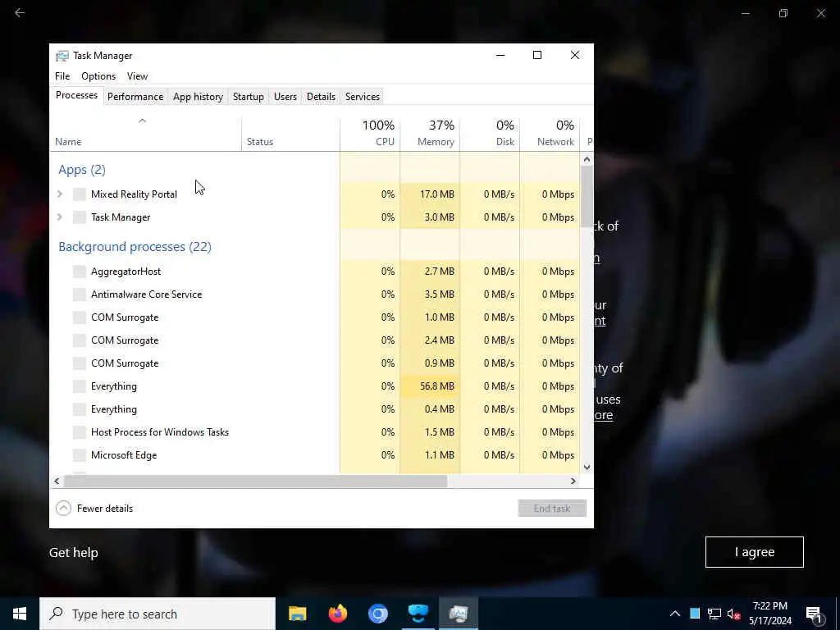The height and width of the screenshot is (630, 840).
Task: Sort processes by CPU column
Action: click(x=370, y=134)
